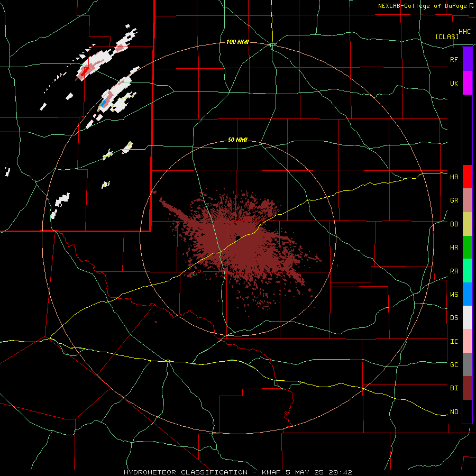Click the RA legend label

click(454, 271)
